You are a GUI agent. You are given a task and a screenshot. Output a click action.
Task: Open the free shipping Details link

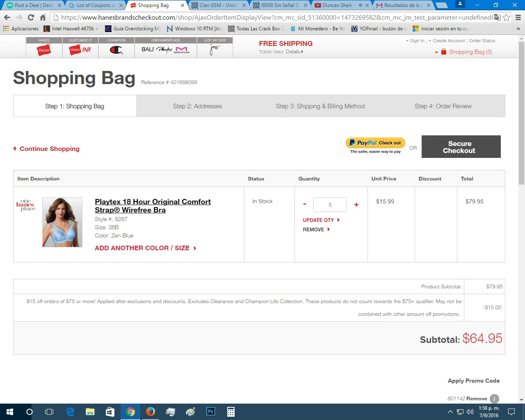pos(294,52)
